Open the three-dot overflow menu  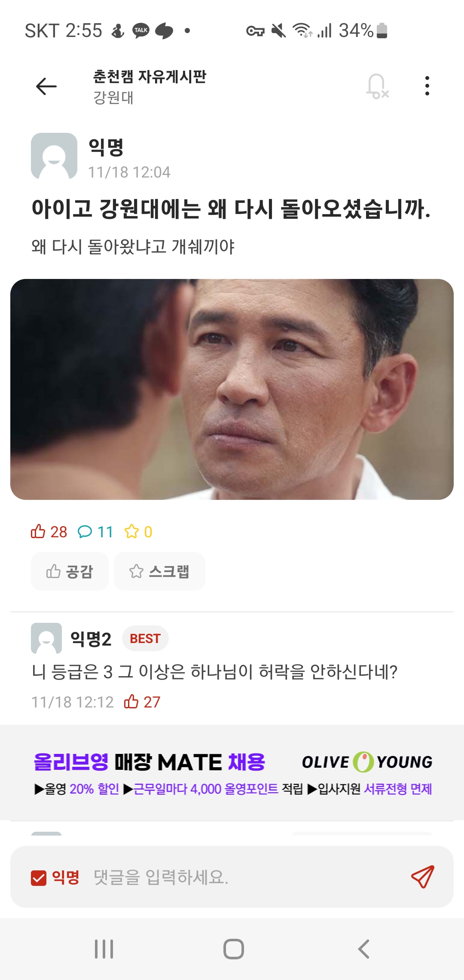(x=427, y=86)
